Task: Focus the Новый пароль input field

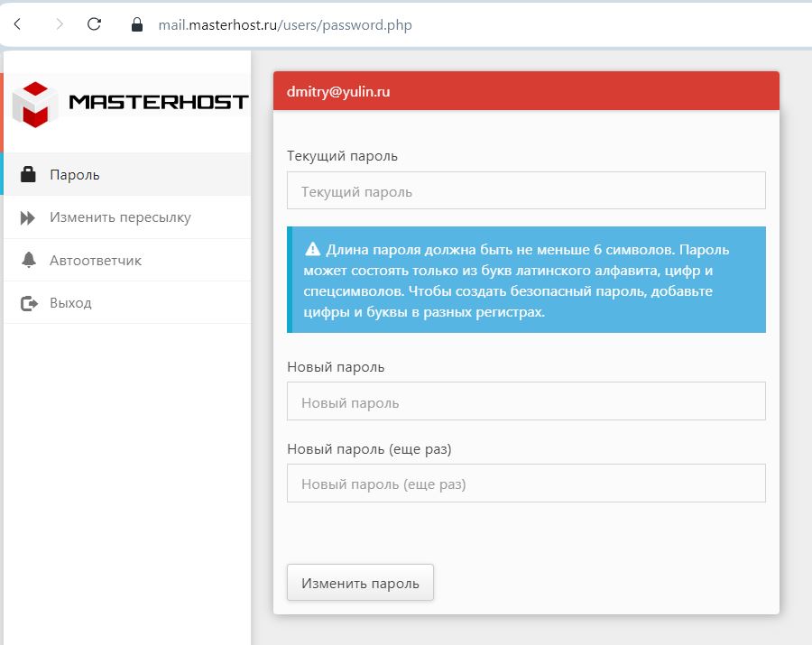Action: (x=526, y=401)
